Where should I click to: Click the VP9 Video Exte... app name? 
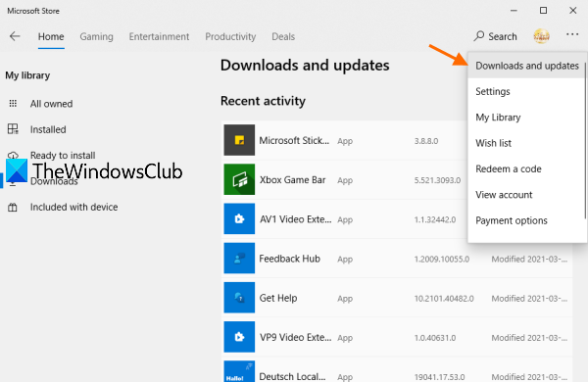[x=296, y=337]
